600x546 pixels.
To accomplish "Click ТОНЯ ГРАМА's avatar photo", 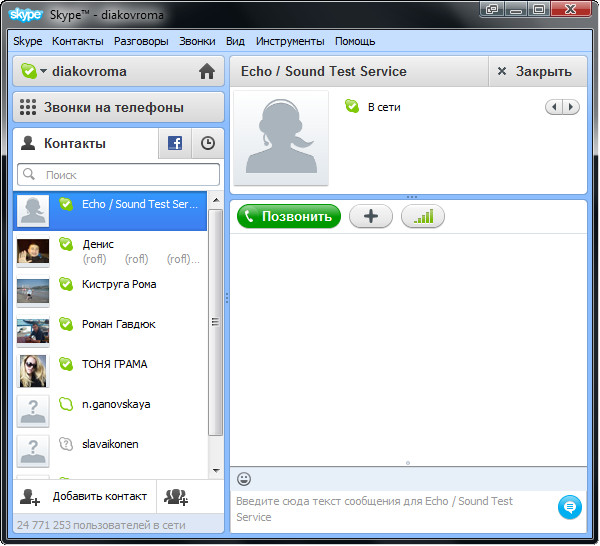I will point(33,371).
